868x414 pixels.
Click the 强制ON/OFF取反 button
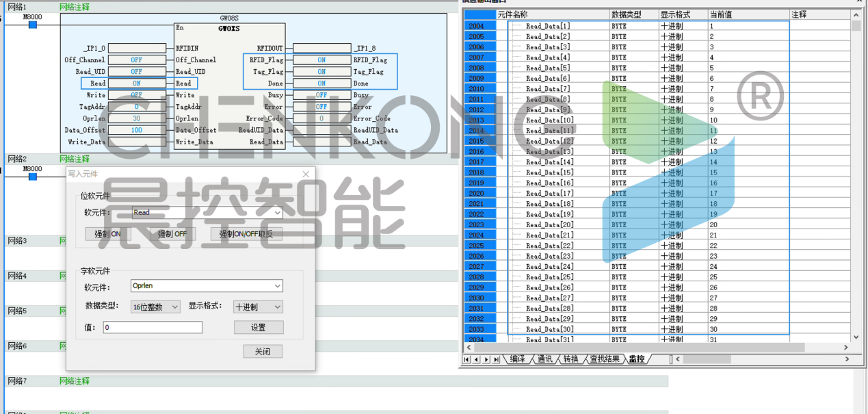pos(246,234)
